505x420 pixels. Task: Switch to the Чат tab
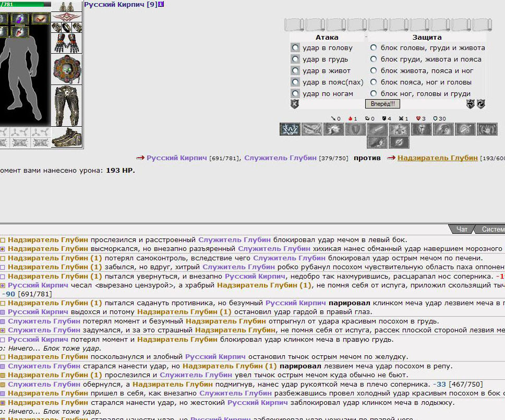462,229
